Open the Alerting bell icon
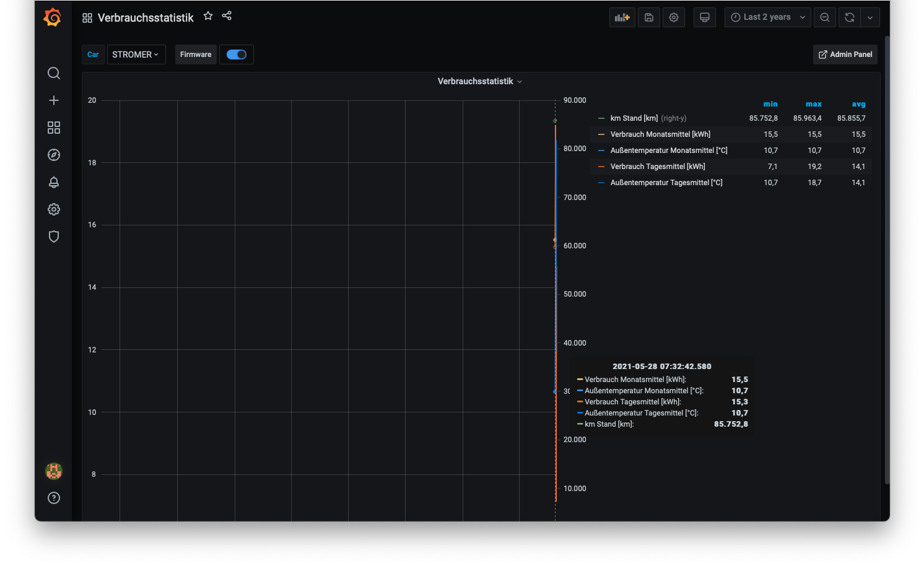 (54, 182)
